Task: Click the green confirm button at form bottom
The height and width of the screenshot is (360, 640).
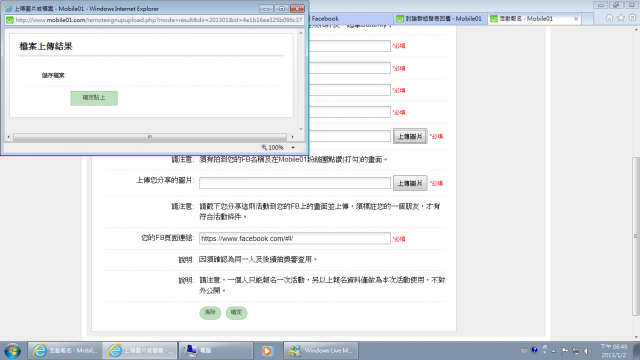Action: pos(236,313)
